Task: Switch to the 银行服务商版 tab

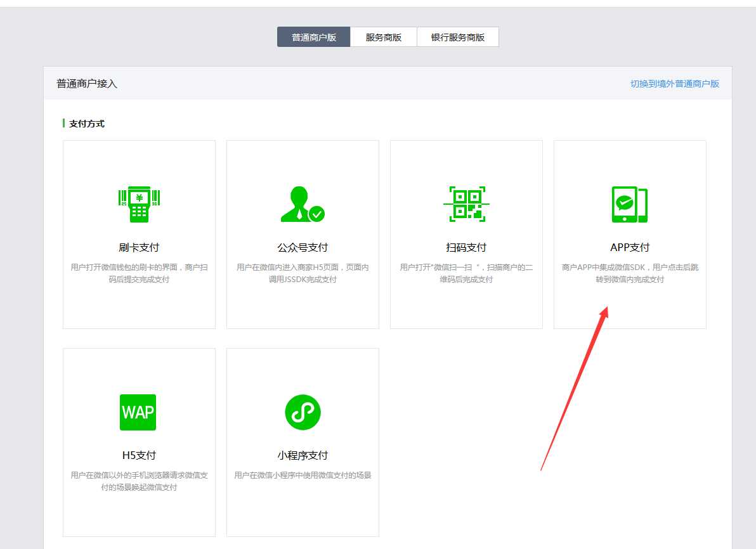Action: 457,37
